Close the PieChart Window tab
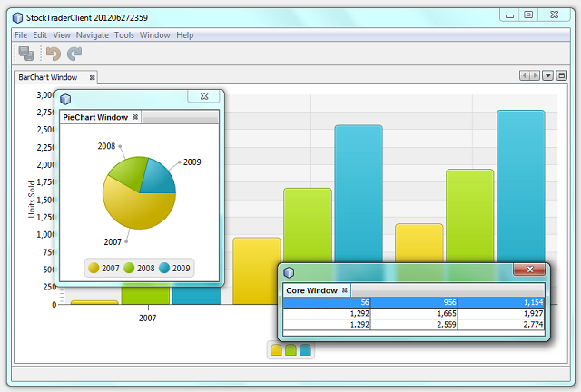 point(135,117)
